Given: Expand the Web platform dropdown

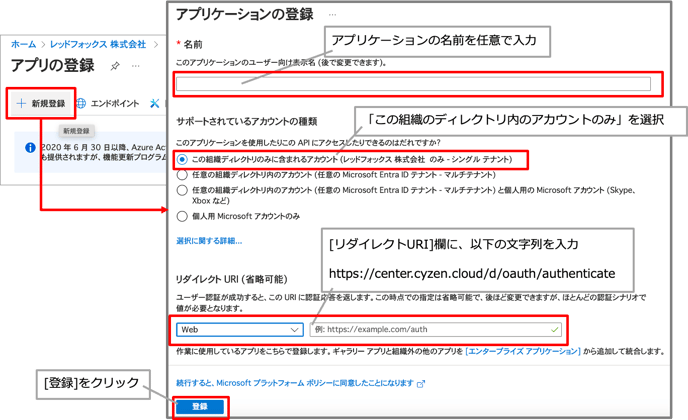Looking at the screenshot, I should (240, 330).
